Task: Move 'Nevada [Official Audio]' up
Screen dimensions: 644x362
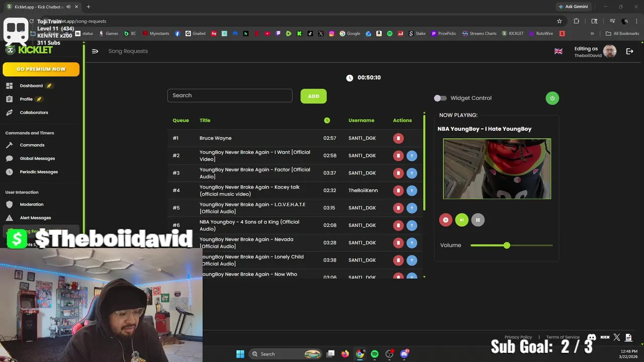Action: tap(412, 243)
